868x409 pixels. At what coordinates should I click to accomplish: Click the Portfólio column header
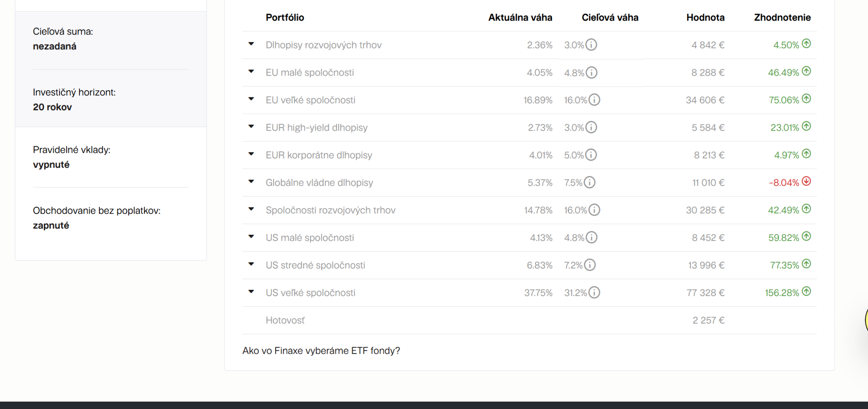285,17
